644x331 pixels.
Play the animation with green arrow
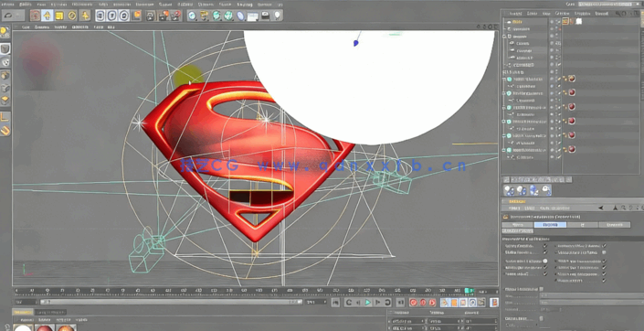click(x=367, y=303)
